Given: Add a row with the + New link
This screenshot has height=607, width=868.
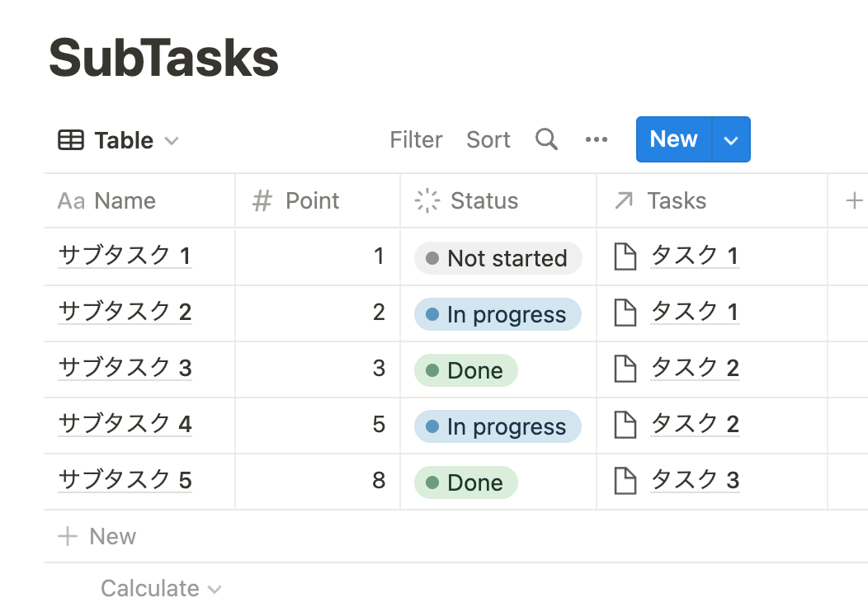Looking at the screenshot, I should coord(97,537).
